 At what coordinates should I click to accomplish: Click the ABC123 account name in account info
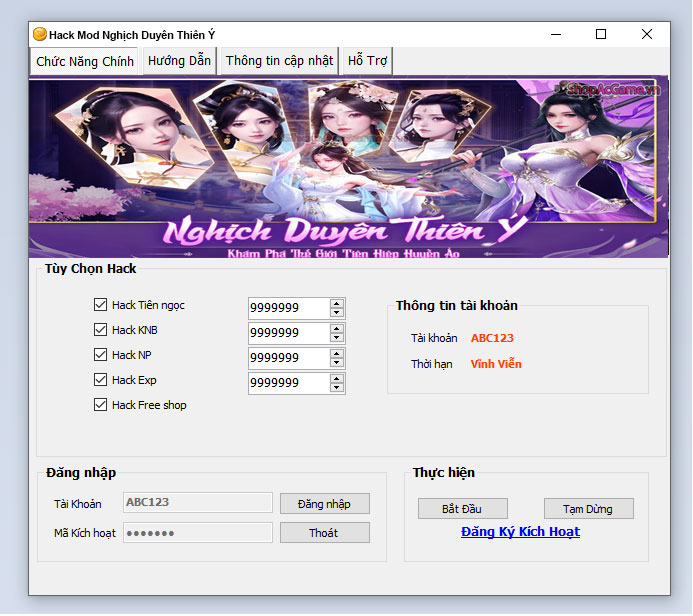pos(492,338)
